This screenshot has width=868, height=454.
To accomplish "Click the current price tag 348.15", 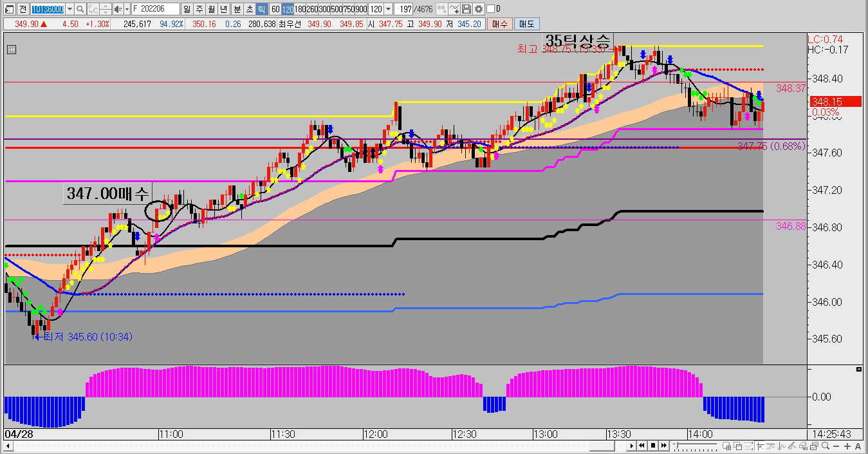I will coord(835,101).
